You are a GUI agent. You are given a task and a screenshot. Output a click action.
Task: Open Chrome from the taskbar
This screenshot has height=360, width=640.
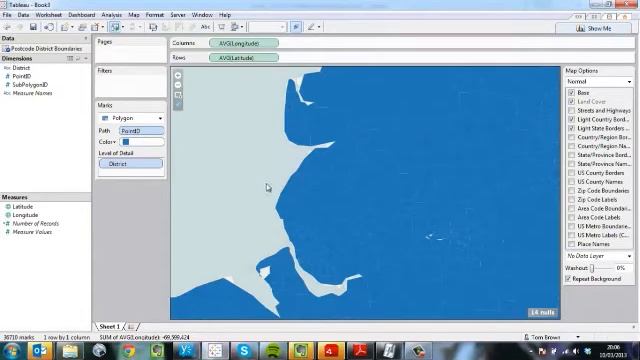point(129,351)
